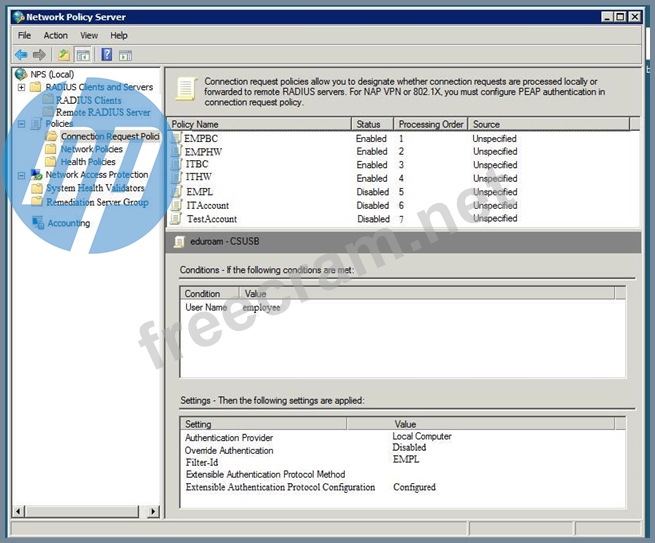Open the File menu
The height and width of the screenshot is (543, 655).
[24, 36]
